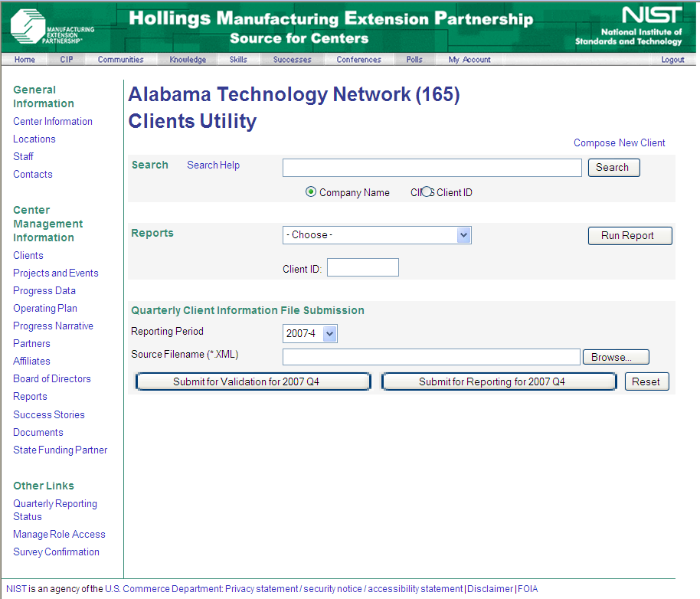
Task: Open the security notice footer link
Action: 332,589
